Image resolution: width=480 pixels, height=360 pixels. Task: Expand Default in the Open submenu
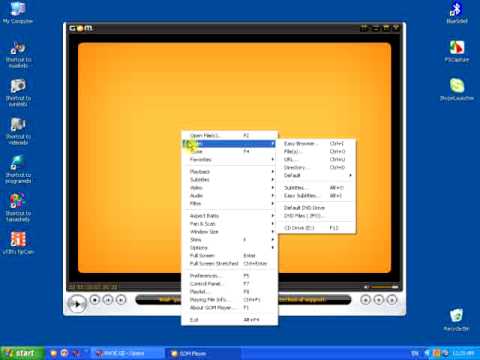[x=317, y=175]
